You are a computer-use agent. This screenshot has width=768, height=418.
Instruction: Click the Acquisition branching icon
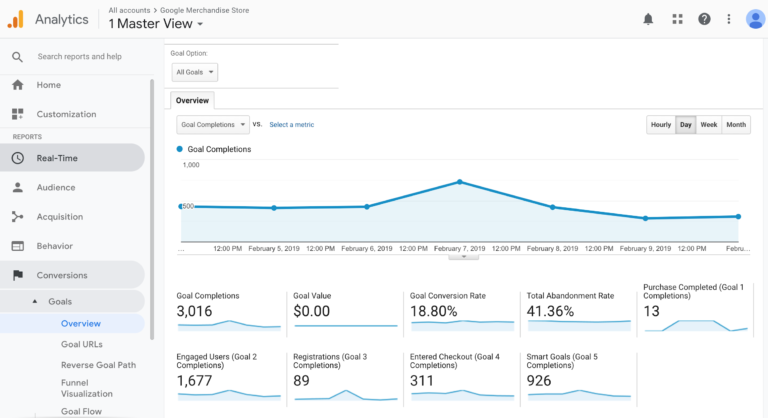coord(17,216)
